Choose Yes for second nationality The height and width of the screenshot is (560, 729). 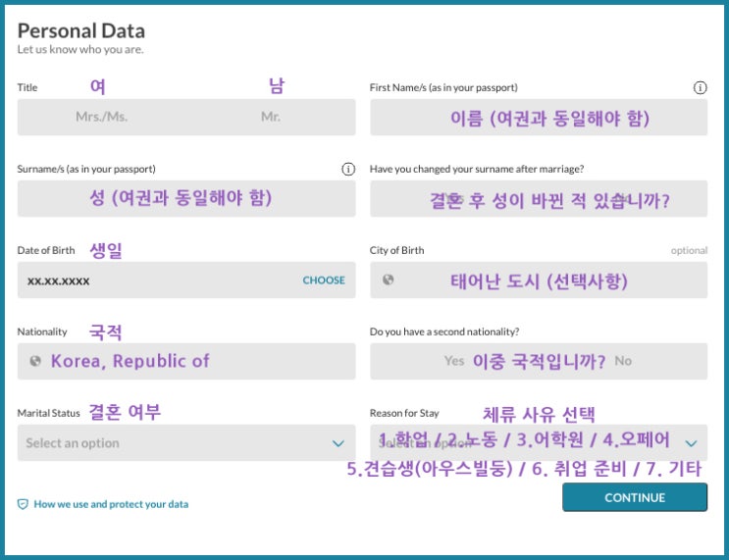pyautogui.click(x=453, y=361)
